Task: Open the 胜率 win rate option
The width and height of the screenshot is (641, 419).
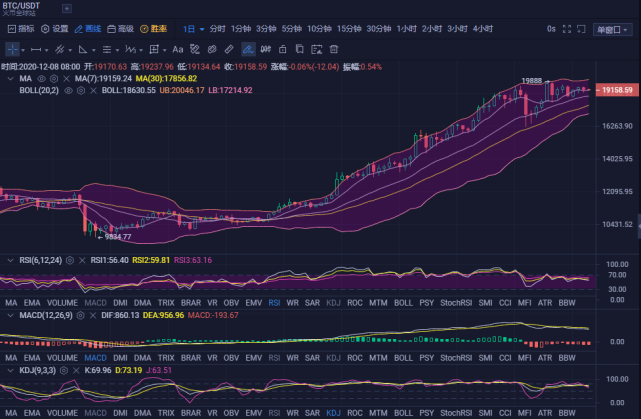Action: [154, 29]
